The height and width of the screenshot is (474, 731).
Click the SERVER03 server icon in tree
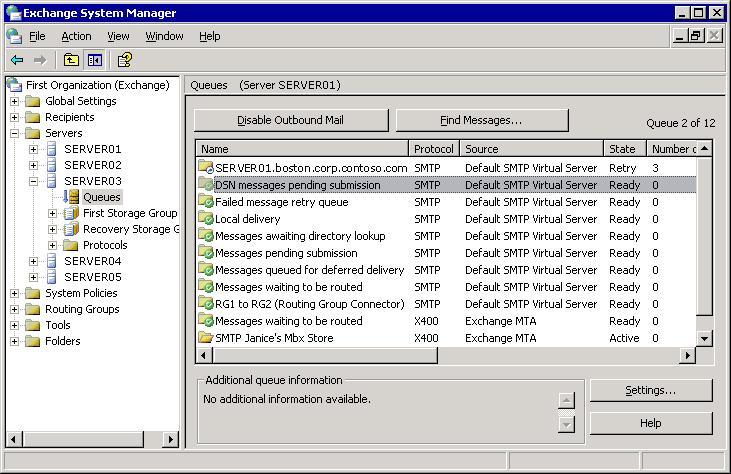pos(52,181)
